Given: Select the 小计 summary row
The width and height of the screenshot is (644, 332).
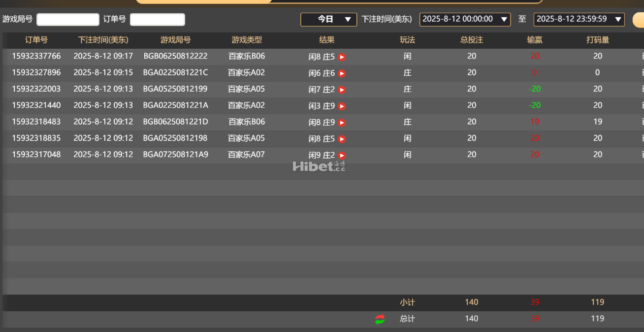Looking at the screenshot, I should click(x=408, y=302).
